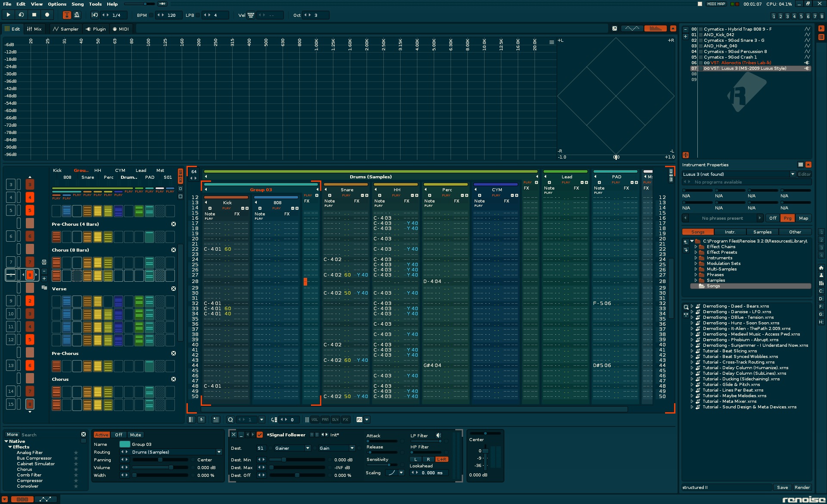Image resolution: width=827 pixels, height=504 pixels.
Task: Close the Signal Follower device
Action: coord(233,435)
